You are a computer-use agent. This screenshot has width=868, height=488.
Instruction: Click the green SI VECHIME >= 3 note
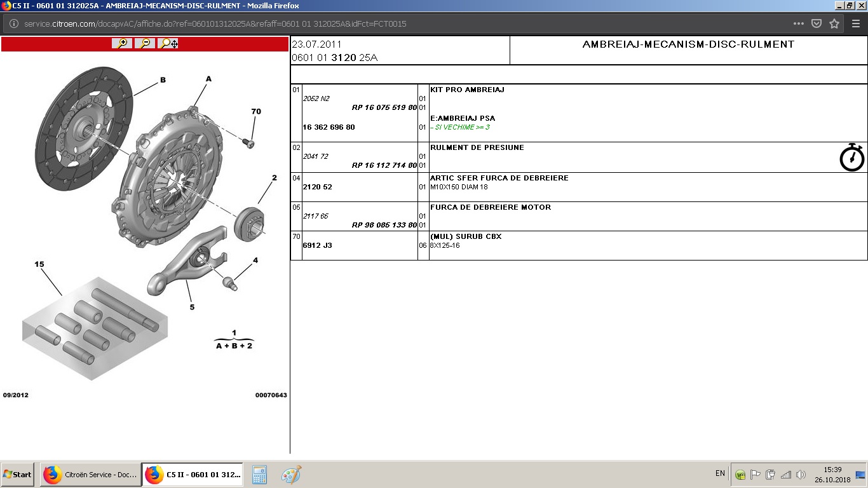coord(460,128)
